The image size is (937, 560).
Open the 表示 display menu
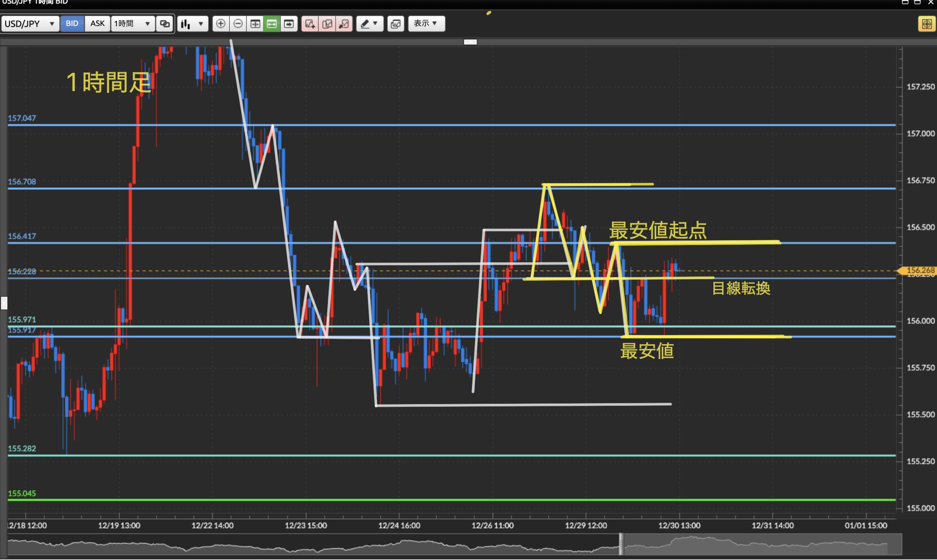click(x=426, y=23)
